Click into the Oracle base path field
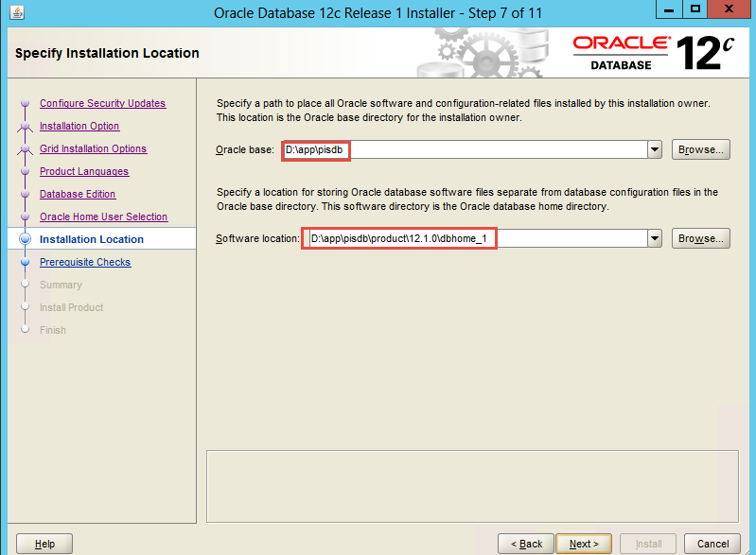756x555 pixels. point(464,149)
